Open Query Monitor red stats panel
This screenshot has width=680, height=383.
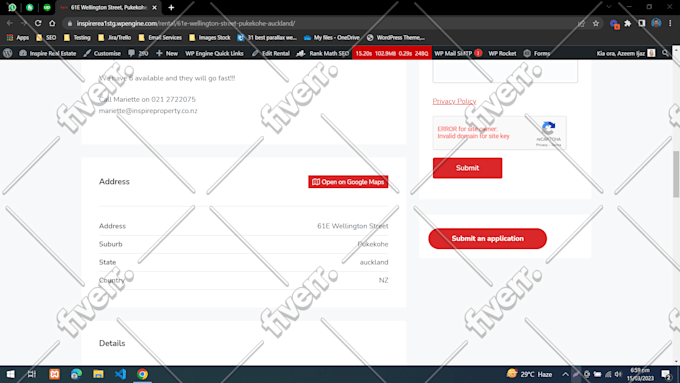coord(392,53)
